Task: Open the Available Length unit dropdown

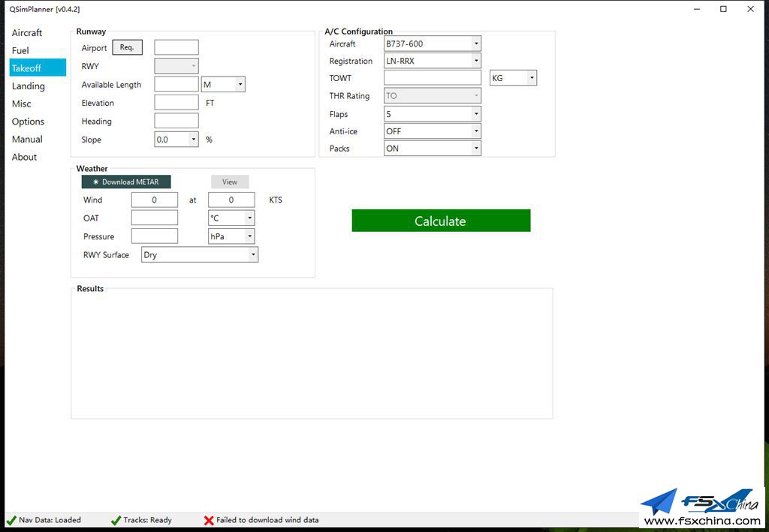Action: click(223, 84)
